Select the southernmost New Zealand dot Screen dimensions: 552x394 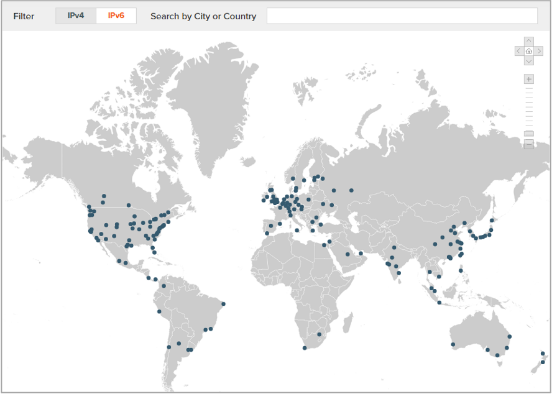pyautogui.click(x=543, y=362)
